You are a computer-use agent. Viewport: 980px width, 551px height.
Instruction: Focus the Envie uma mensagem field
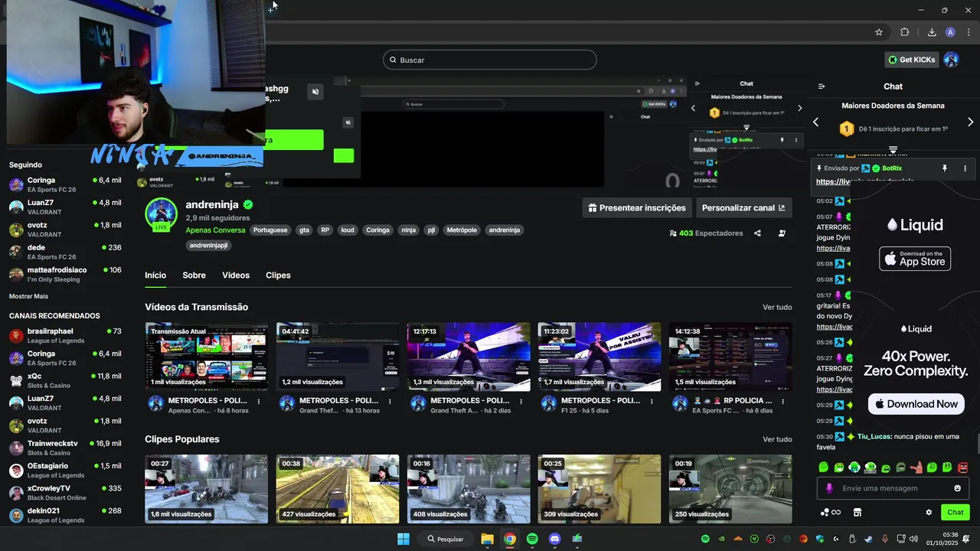(893, 488)
